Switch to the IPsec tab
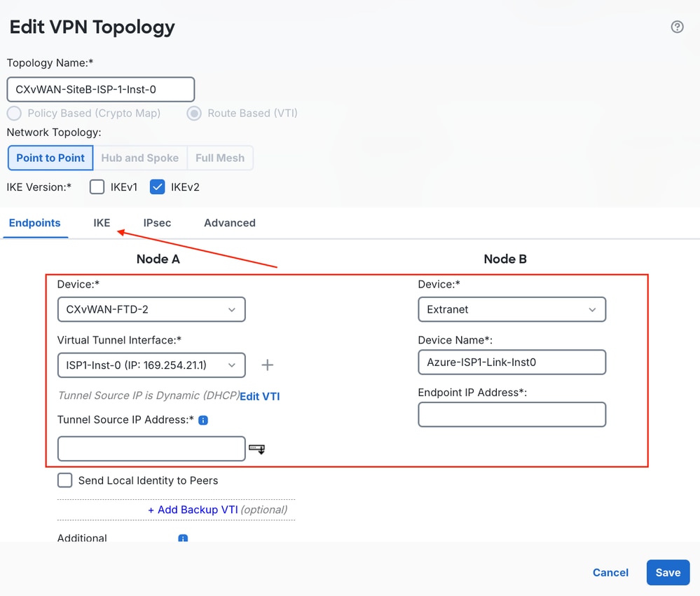Screen dimensions: 700x596 pos(157,222)
